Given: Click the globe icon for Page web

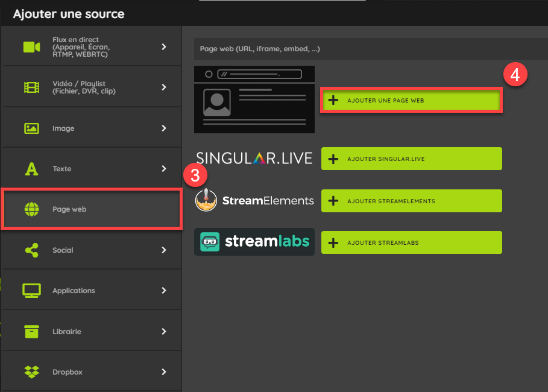Looking at the screenshot, I should (31, 209).
